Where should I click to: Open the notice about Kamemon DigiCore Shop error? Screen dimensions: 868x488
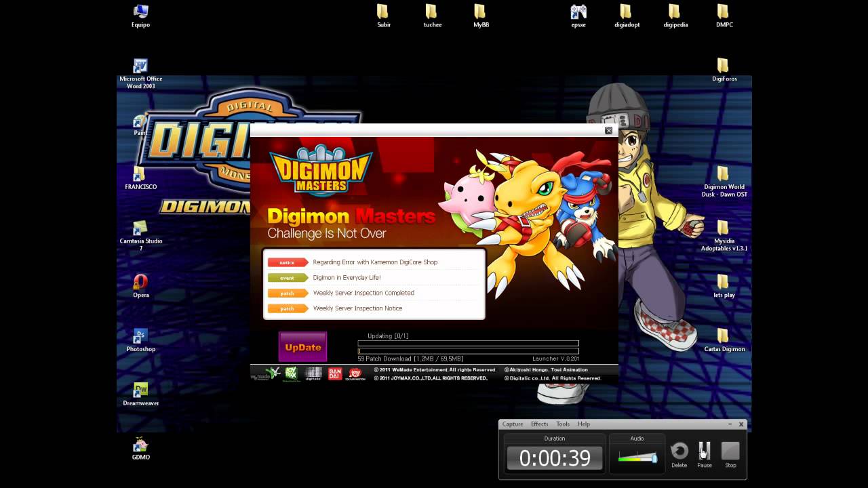click(375, 262)
